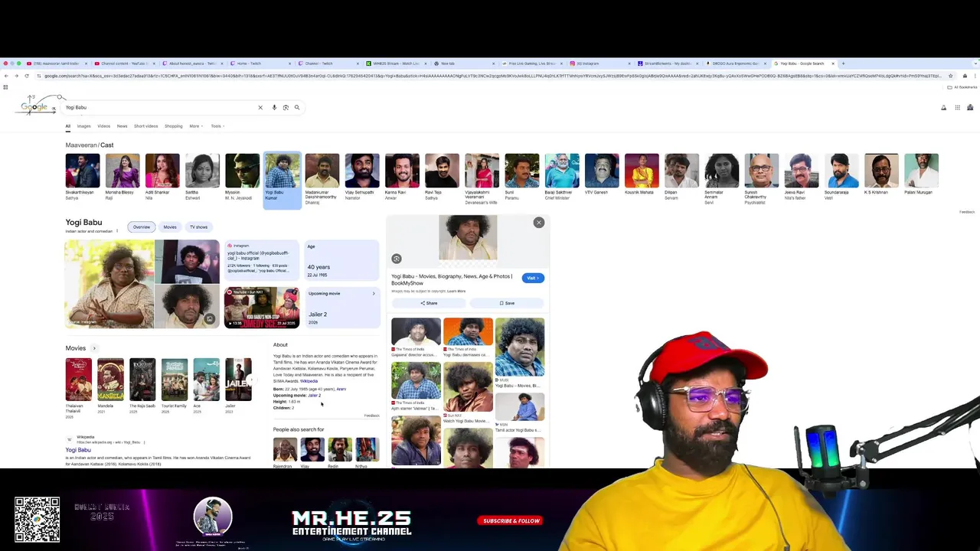Image resolution: width=980 pixels, height=551 pixels.
Task: Switch to the Videos results tab
Action: [103, 126]
